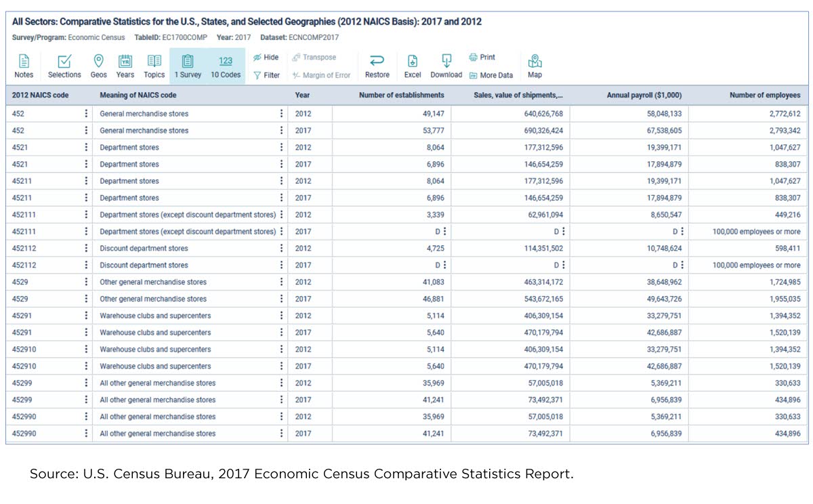813x504 pixels.
Task: Select the 1,955,035 employees cell
Action: pos(748,299)
